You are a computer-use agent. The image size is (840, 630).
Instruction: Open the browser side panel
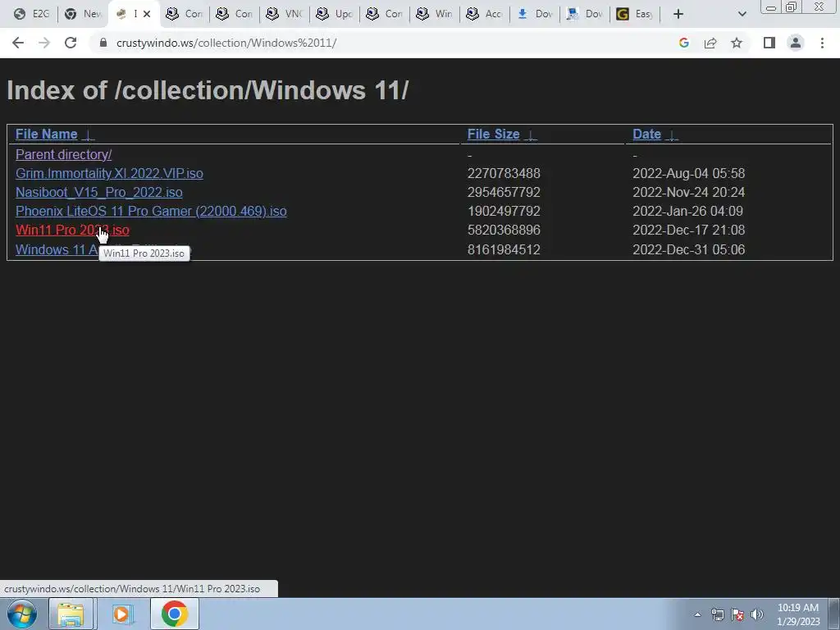[769, 43]
